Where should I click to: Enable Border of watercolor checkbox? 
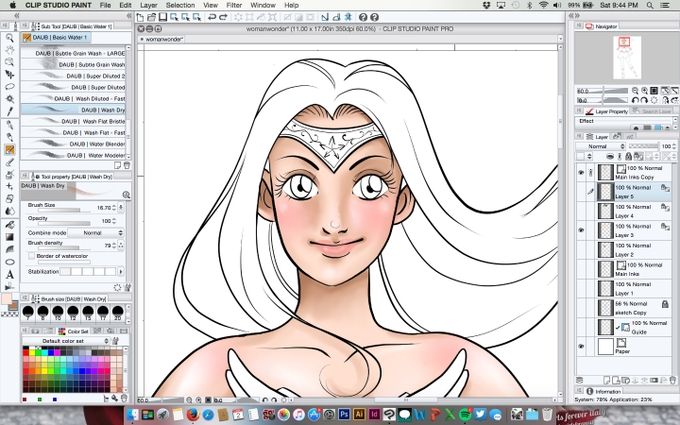[31, 256]
